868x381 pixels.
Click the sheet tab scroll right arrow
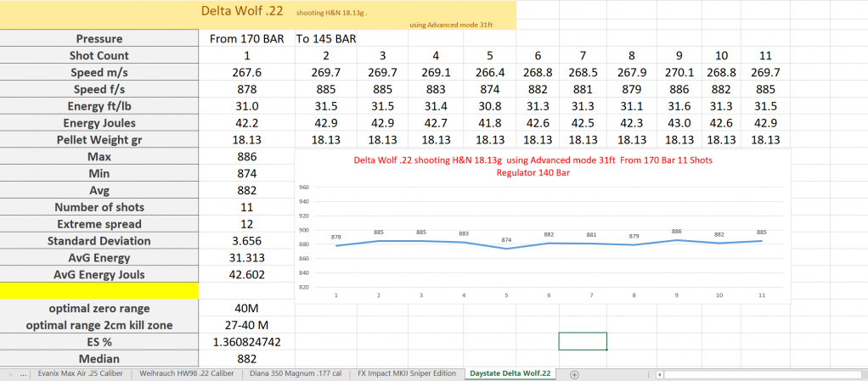point(12,374)
